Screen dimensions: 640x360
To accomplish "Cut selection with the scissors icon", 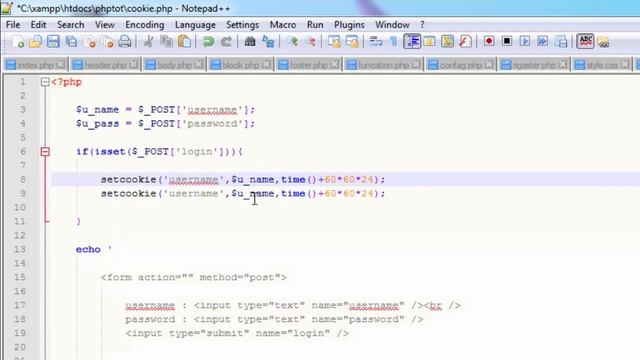I will click(149, 42).
